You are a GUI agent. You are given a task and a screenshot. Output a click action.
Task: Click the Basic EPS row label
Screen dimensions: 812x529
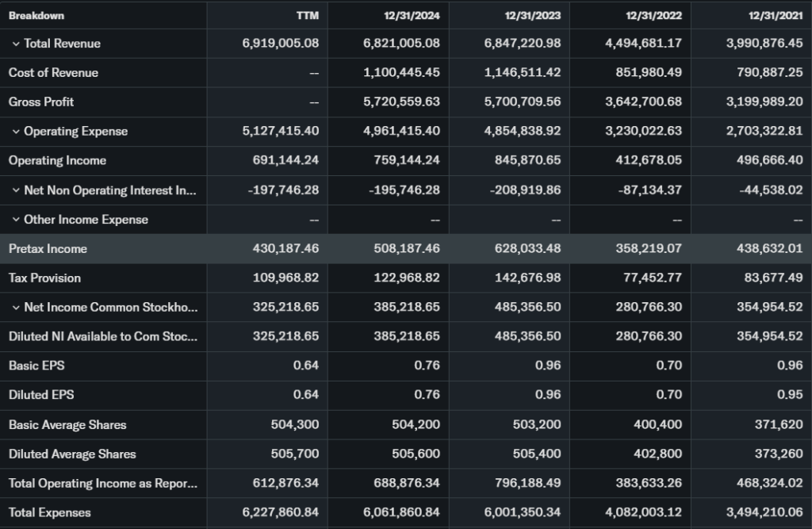pos(36,366)
